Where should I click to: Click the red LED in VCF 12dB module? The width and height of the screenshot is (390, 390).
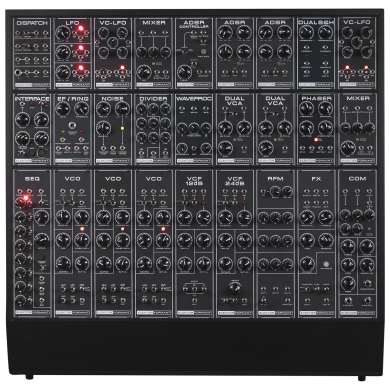pos(203,203)
